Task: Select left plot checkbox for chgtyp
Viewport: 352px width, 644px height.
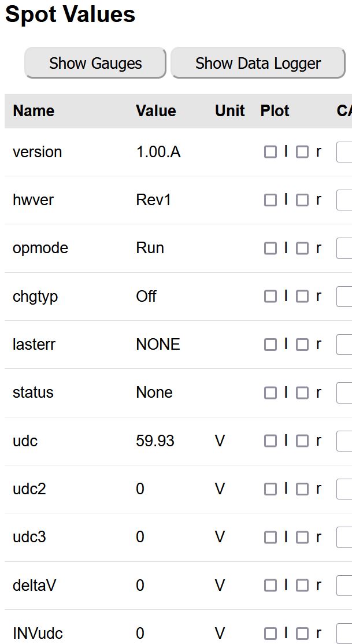Action: click(270, 297)
